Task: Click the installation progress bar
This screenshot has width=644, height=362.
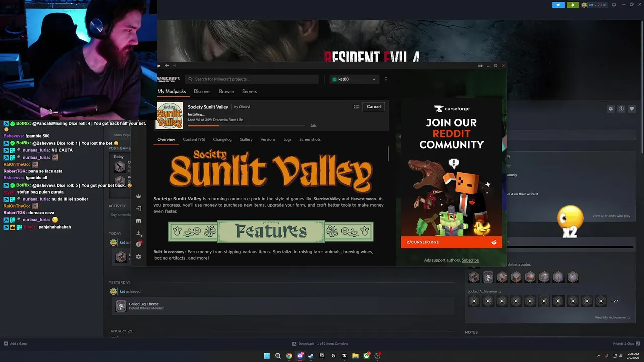Action: (x=246, y=126)
